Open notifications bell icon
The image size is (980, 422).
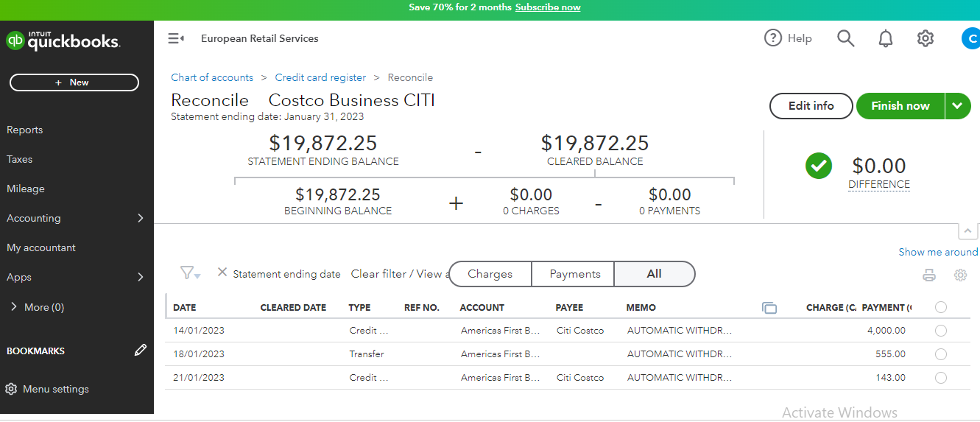click(886, 38)
